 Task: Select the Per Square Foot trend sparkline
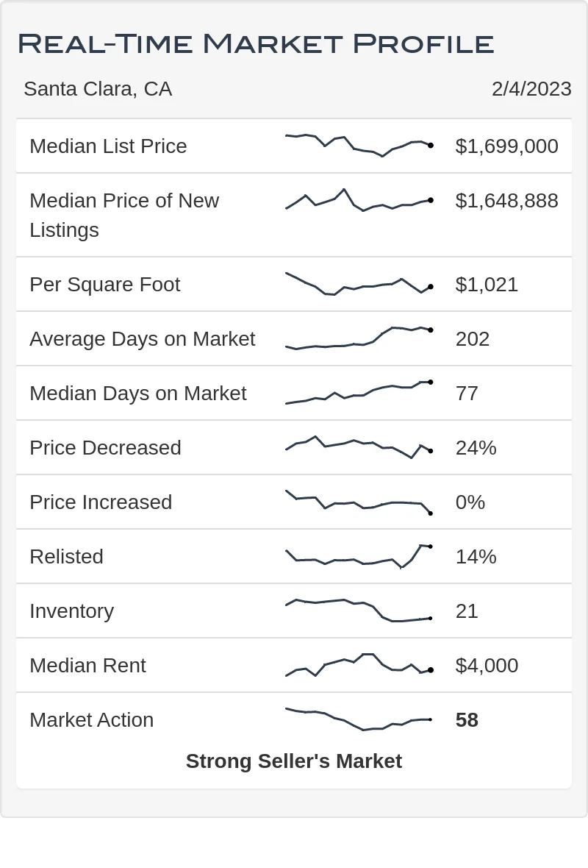click(x=359, y=284)
